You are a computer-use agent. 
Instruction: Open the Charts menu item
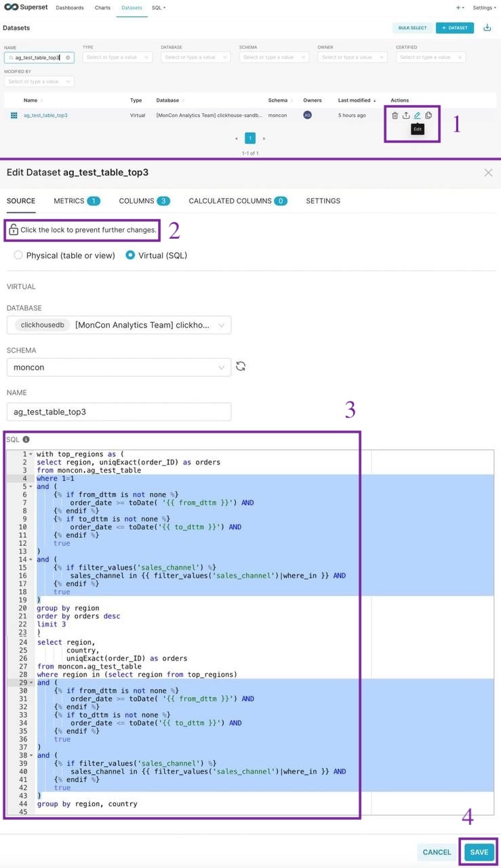tap(102, 7)
